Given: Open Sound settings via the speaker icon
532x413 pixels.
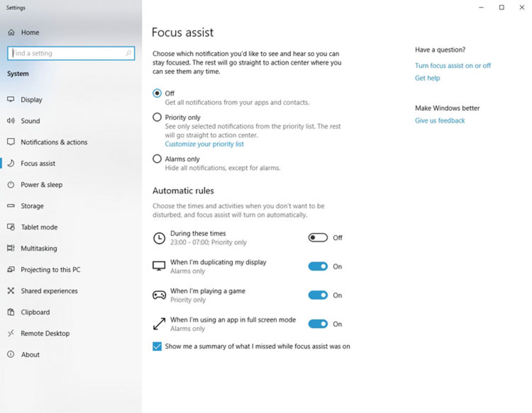Looking at the screenshot, I should pyautogui.click(x=11, y=121).
